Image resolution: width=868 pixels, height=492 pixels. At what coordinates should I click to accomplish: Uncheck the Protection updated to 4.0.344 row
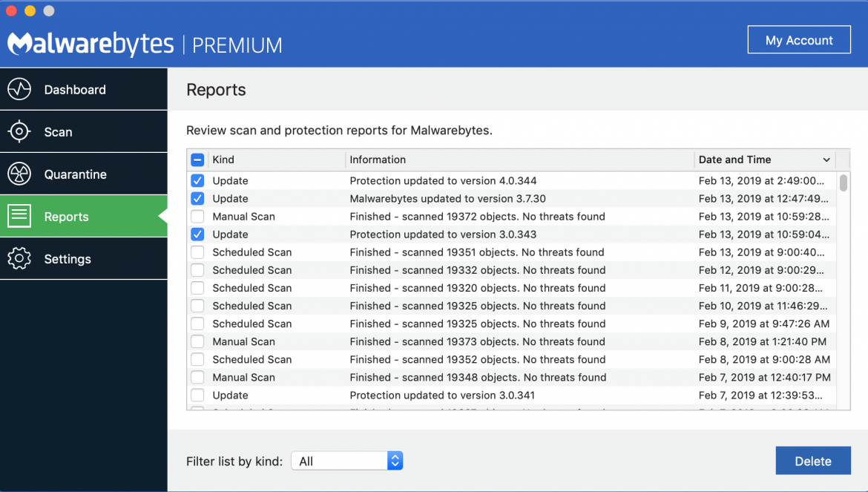pyautogui.click(x=197, y=180)
